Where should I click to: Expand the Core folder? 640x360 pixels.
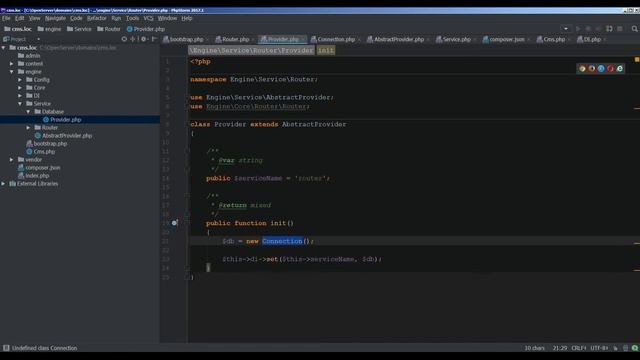point(20,88)
